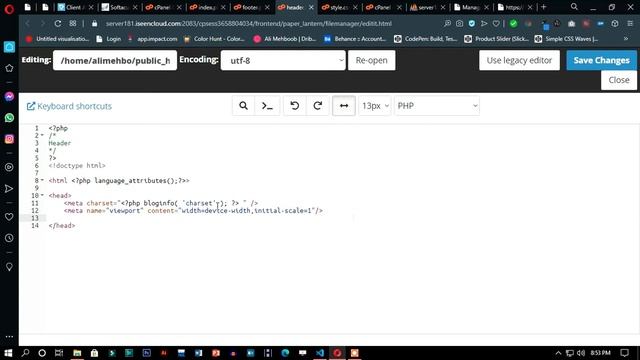Screen dimensions: 640x360
Task: Open Task View on the taskbar
Action: pyautogui.click(x=59, y=353)
